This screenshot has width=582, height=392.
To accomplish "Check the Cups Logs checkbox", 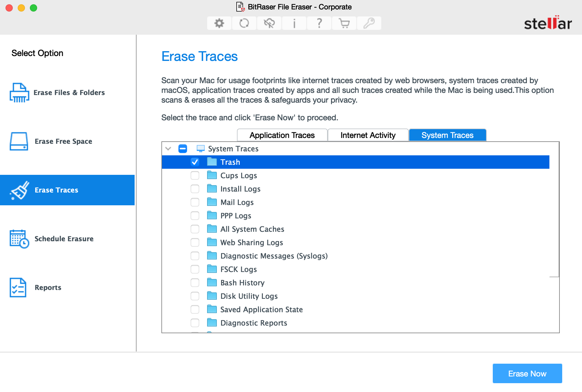I will coord(195,175).
